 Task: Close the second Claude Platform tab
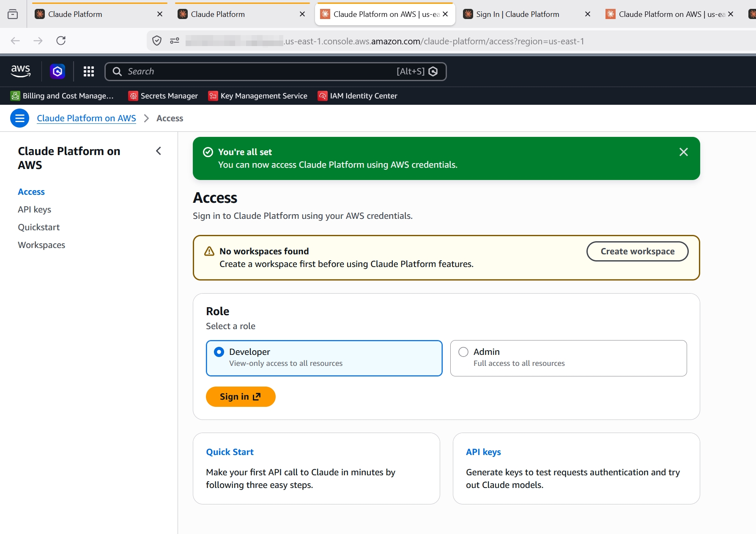[x=302, y=14]
